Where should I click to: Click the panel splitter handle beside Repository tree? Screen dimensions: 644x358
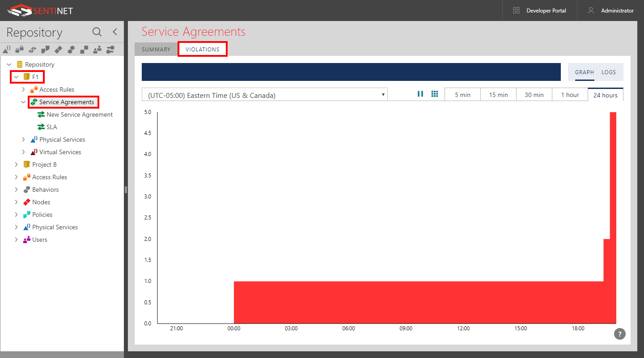(x=126, y=190)
